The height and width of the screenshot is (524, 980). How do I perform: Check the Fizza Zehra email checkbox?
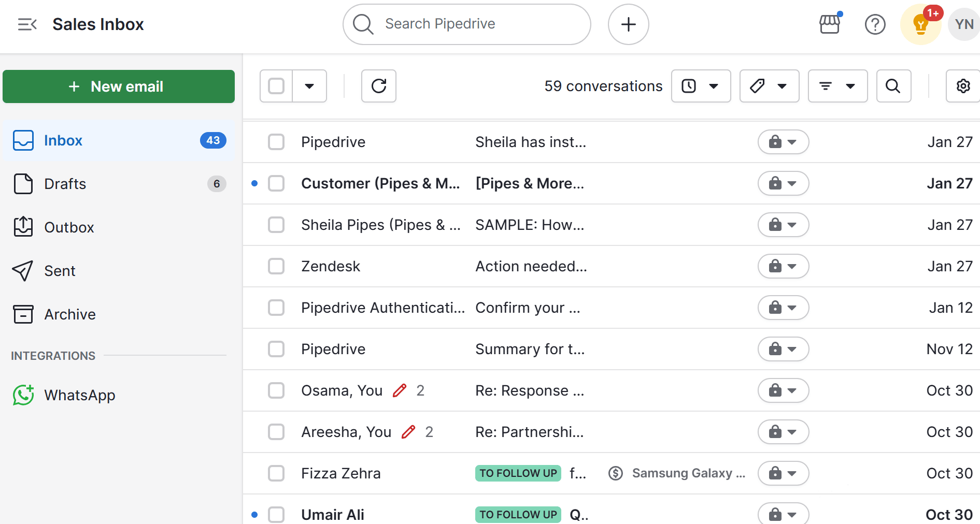tap(276, 473)
